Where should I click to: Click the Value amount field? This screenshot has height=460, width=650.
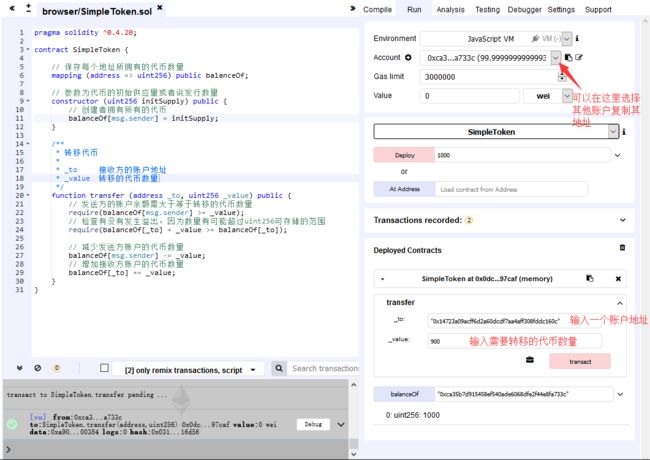pos(469,96)
